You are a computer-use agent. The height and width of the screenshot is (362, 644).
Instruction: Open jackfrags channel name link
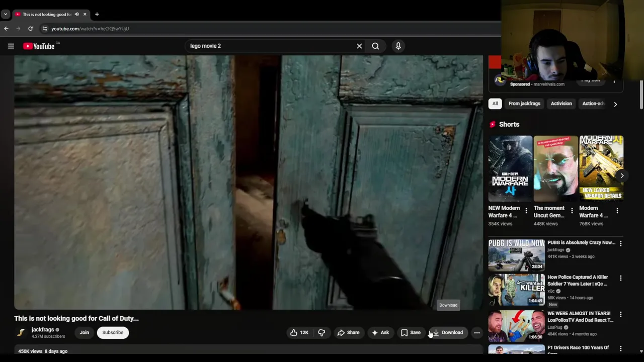click(x=42, y=330)
